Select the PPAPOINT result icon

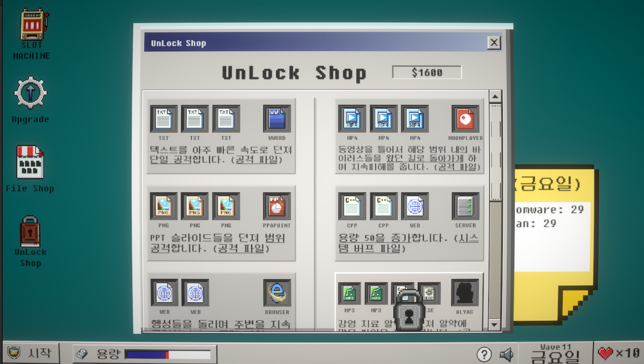point(277,206)
